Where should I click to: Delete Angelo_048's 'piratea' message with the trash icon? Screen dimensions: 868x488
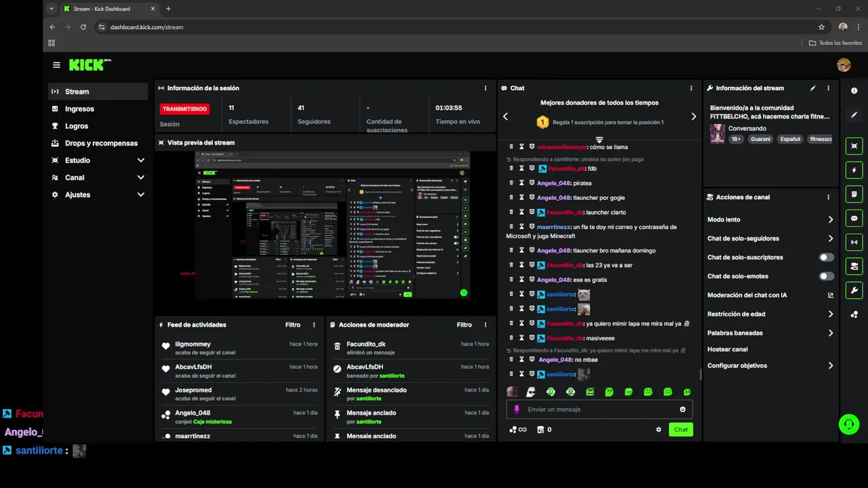(511, 183)
